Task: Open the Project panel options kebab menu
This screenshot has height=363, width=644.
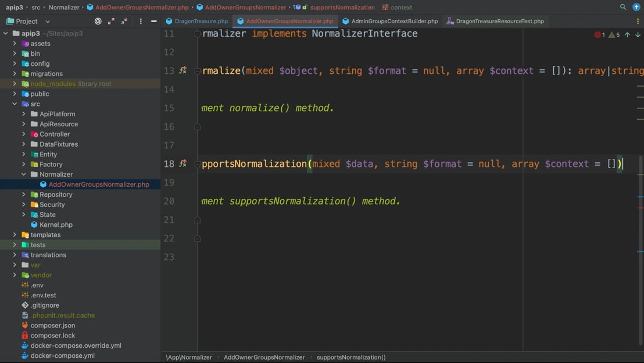Action: pyautogui.click(x=141, y=21)
